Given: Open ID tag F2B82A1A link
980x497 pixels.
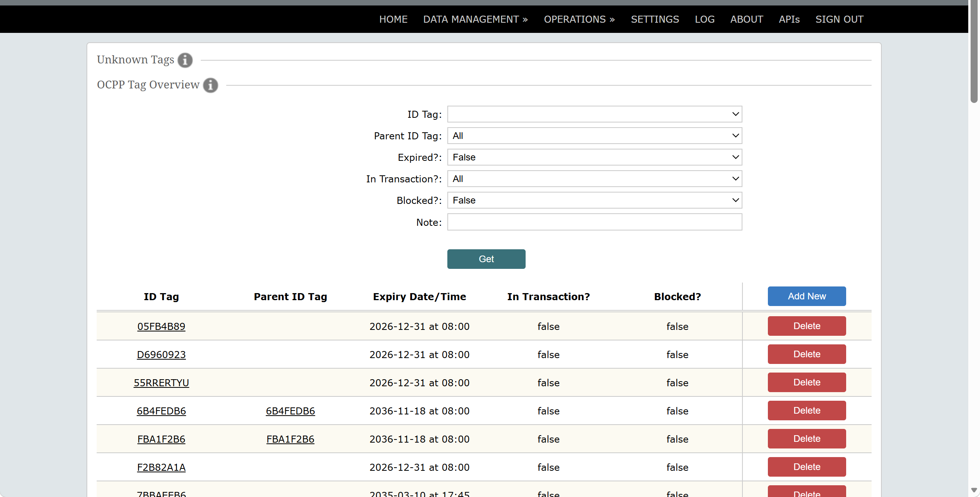Looking at the screenshot, I should tap(161, 467).
